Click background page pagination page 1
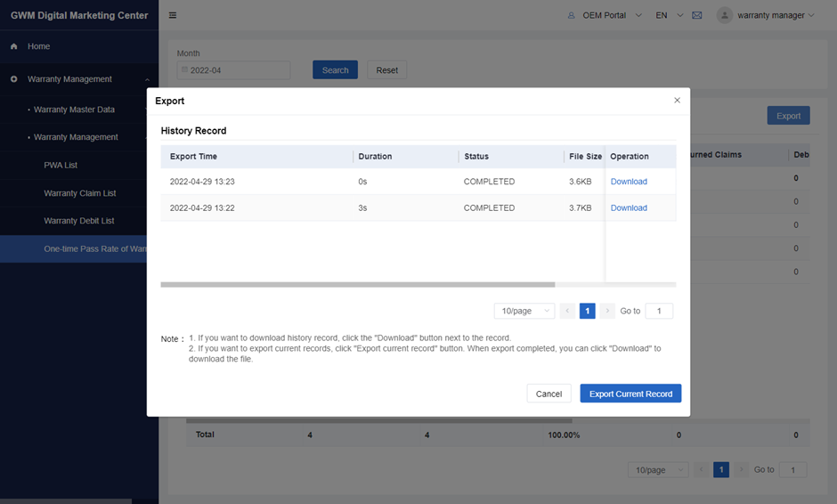 click(x=721, y=470)
